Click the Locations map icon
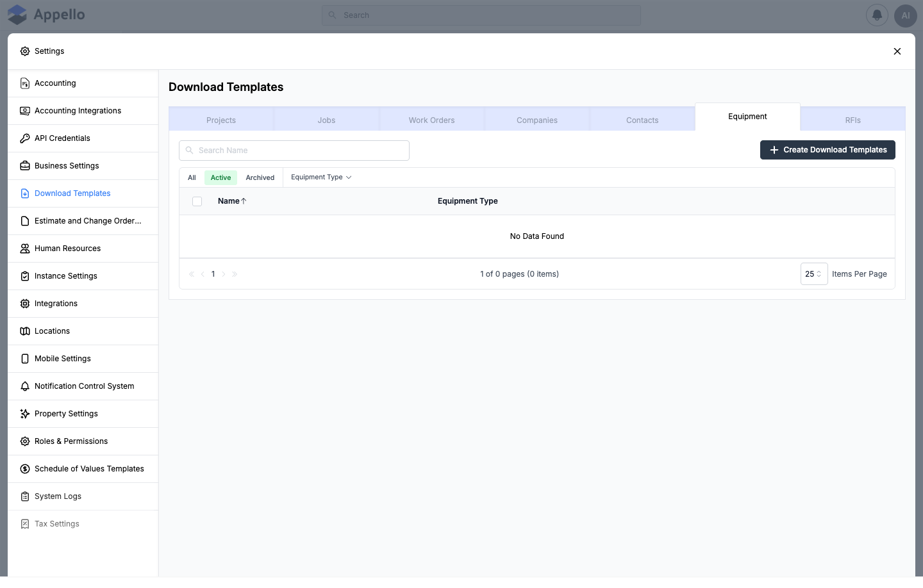The image size is (923, 588). (25, 331)
